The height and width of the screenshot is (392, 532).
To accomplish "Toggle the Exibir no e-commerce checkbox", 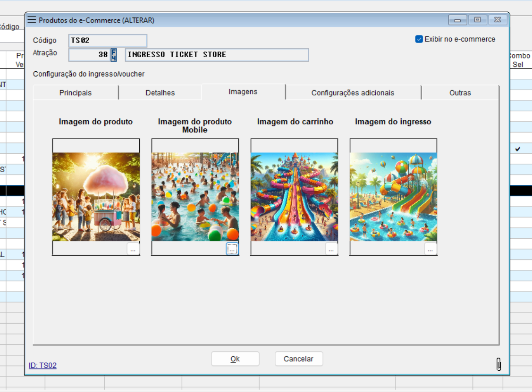I will pos(419,39).
